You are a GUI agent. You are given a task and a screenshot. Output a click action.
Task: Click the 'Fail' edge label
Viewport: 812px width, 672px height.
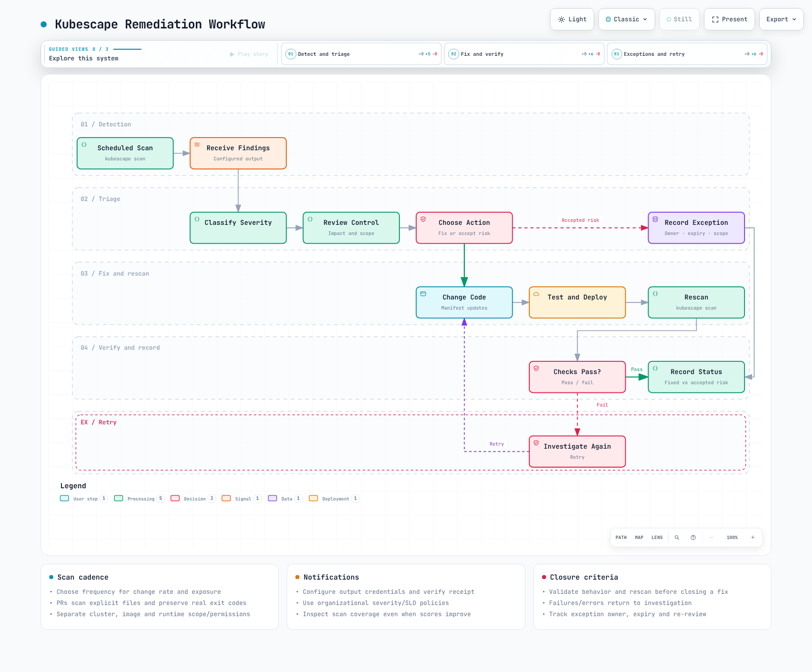(602, 405)
